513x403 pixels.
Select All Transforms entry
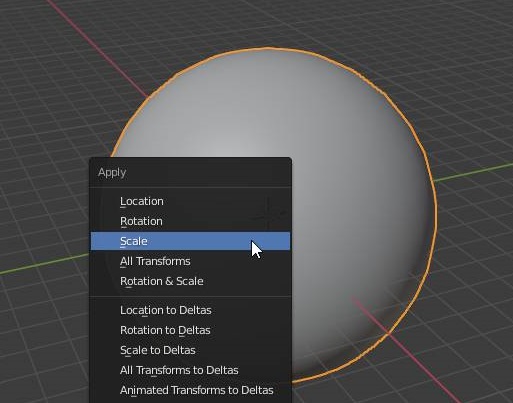click(x=190, y=261)
